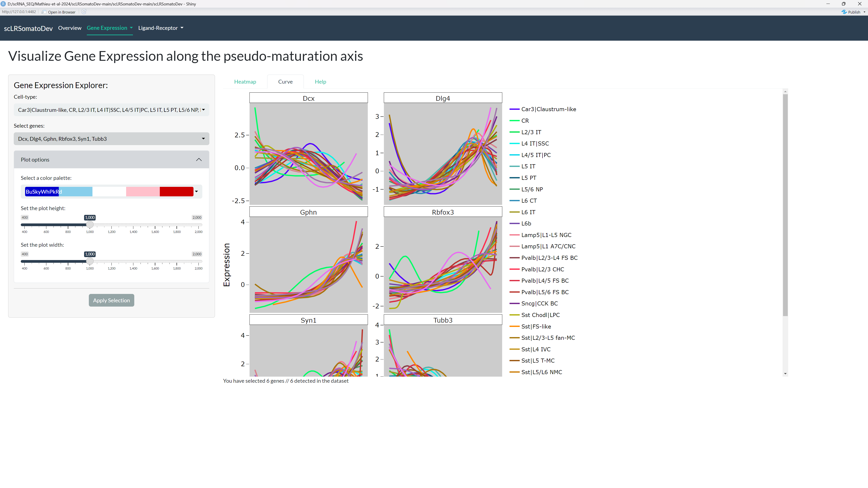Viewport: 868px width, 488px height.
Task: Open the Ligand-Receptor navbar menu
Action: click(161, 28)
